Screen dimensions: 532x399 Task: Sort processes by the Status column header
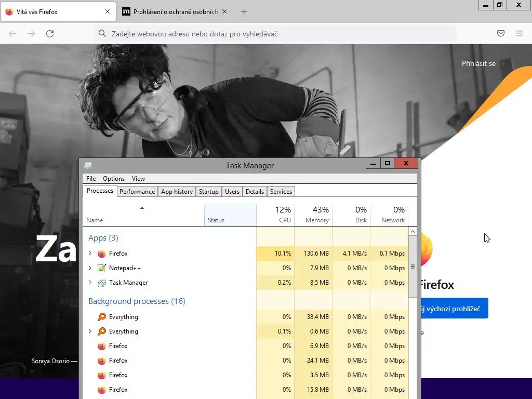pos(230,215)
